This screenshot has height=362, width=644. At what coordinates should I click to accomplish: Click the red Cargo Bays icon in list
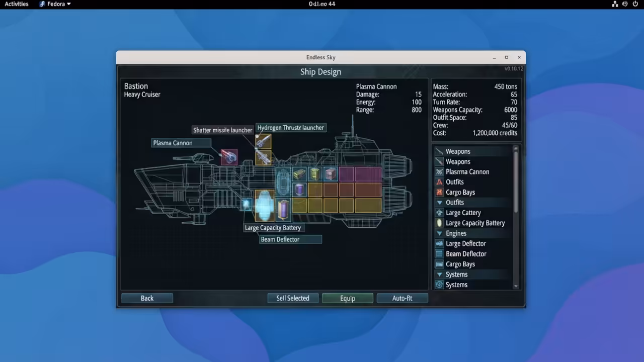439,193
